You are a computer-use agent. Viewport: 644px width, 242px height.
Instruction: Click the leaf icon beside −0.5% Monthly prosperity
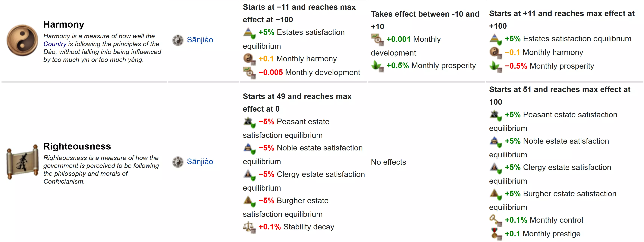(x=495, y=66)
